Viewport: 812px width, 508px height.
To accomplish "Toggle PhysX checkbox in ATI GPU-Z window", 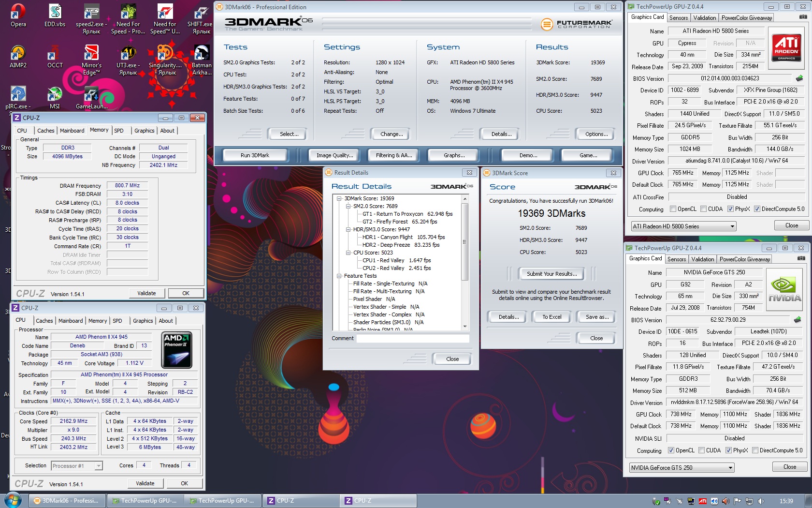I will pos(730,209).
